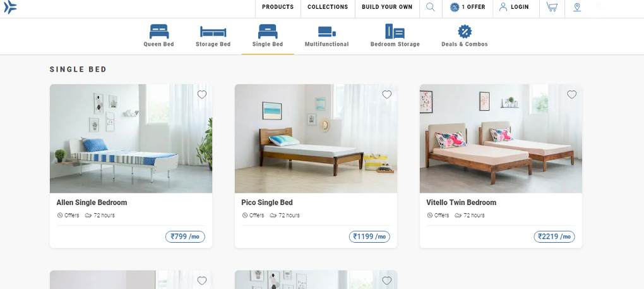This screenshot has height=289, width=644.
Task: Open the Vitello Twin Bedroom product image
Action: point(501,138)
